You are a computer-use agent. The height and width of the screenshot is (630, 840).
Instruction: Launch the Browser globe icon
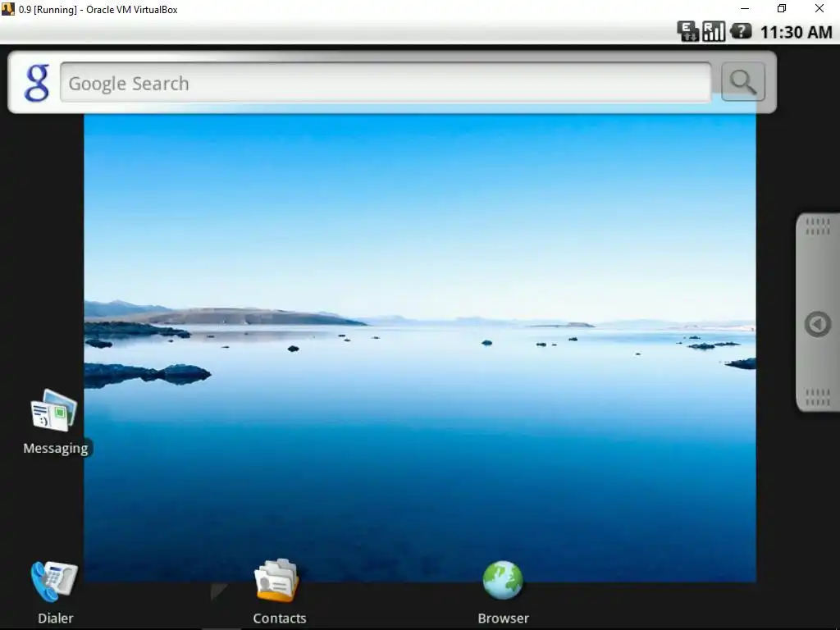pos(503,580)
